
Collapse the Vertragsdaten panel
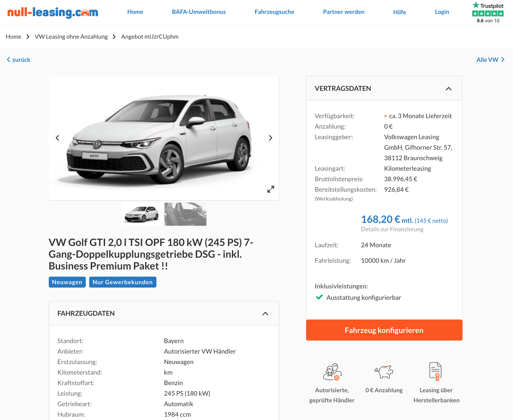point(448,89)
